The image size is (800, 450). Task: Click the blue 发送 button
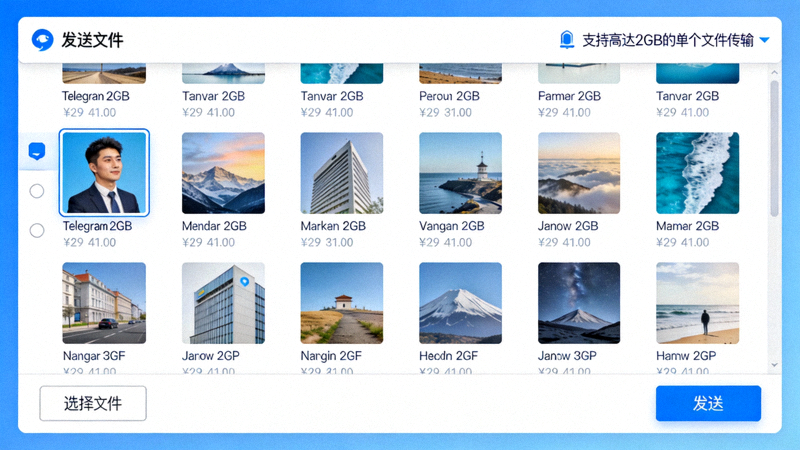pos(708,404)
